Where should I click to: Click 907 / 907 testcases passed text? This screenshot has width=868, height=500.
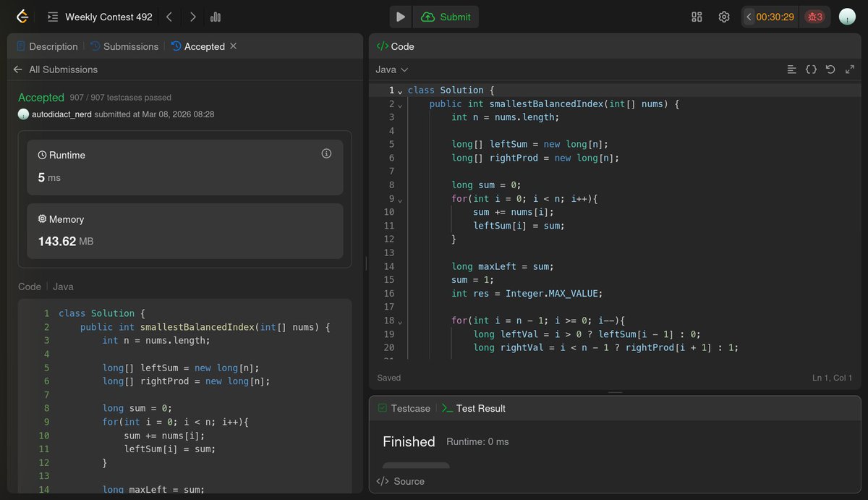point(121,98)
